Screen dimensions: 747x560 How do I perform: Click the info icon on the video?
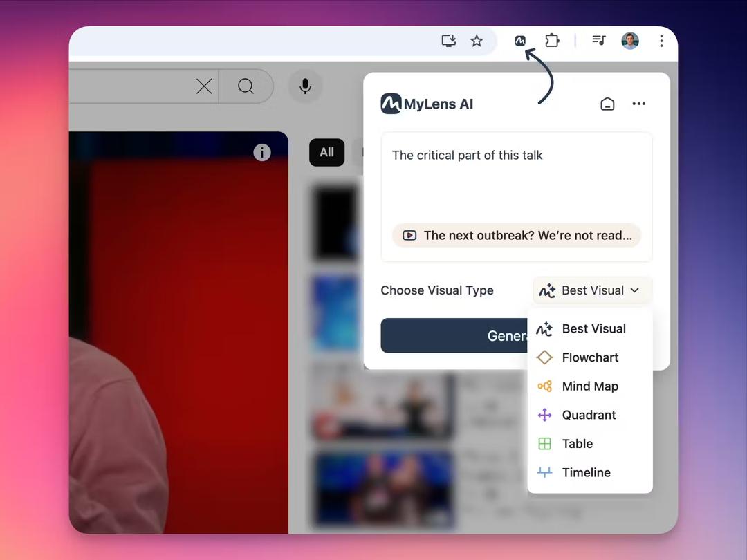click(262, 152)
